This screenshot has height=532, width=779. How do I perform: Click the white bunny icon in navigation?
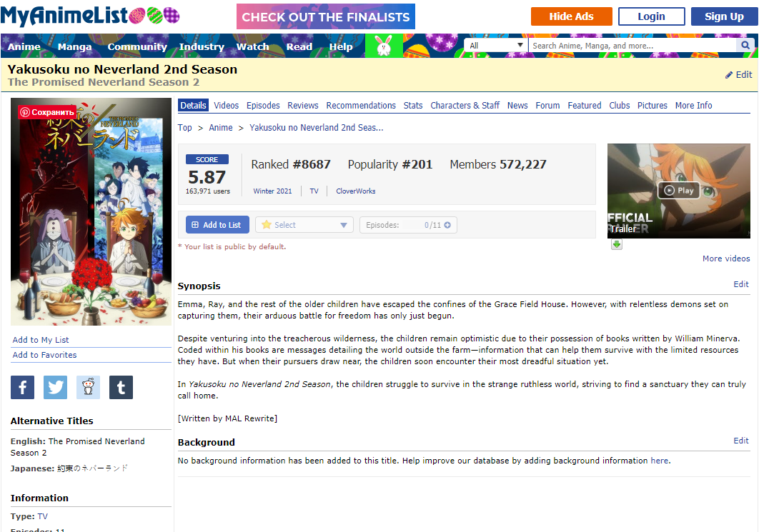tap(384, 46)
